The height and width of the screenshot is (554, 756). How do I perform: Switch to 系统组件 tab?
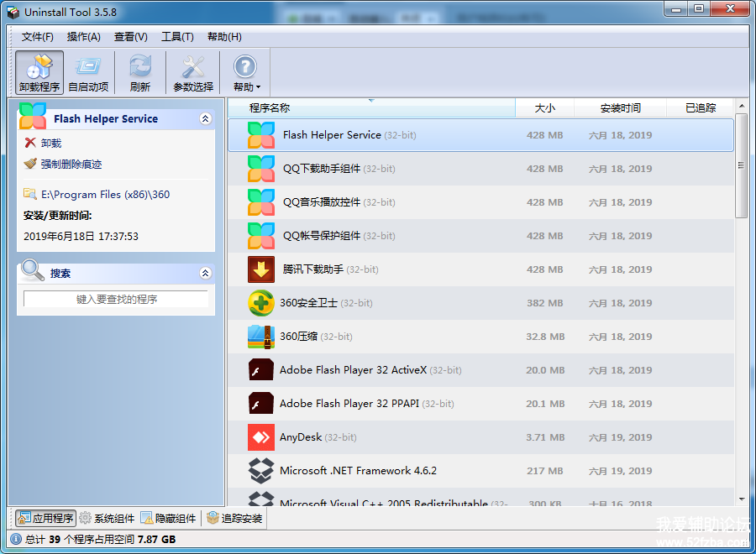click(x=107, y=519)
